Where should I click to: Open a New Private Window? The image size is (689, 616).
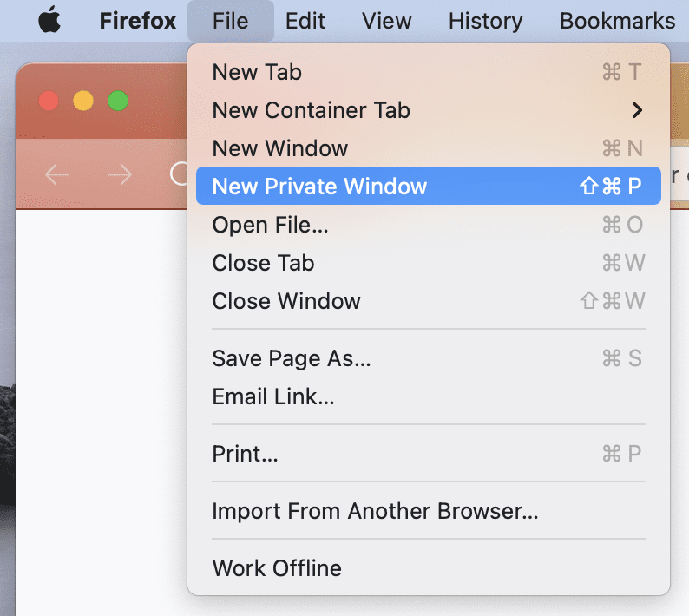tap(319, 187)
